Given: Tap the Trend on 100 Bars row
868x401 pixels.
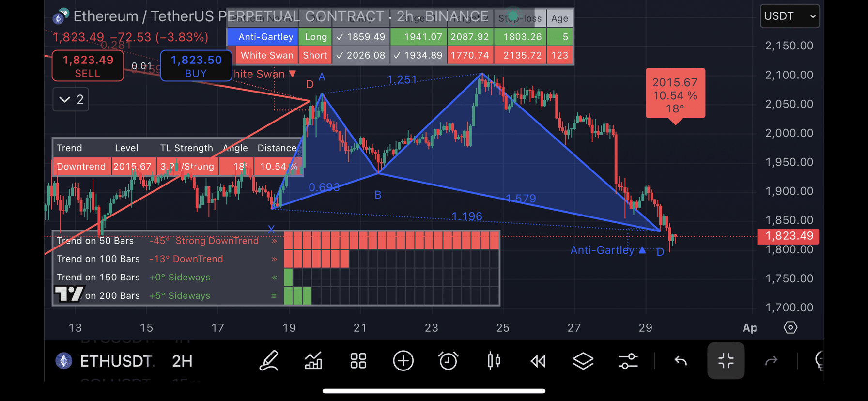Looking at the screenshot, I should pyautogui.click(x=276, y=259).
